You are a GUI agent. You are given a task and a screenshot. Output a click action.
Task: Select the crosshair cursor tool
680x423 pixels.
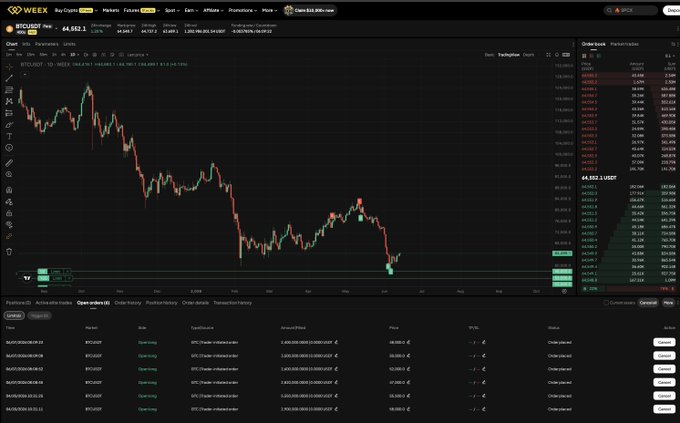(x=9, y=67)
